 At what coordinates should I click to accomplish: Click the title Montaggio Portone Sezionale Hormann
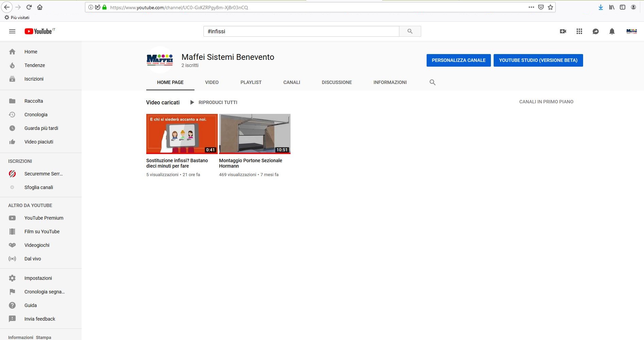pos(250,163)
